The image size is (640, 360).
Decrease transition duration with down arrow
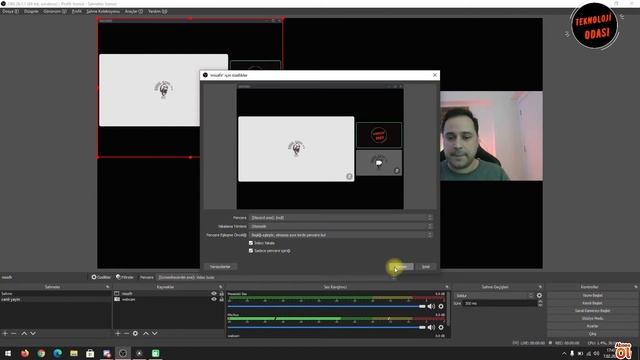tap(540, 305)
